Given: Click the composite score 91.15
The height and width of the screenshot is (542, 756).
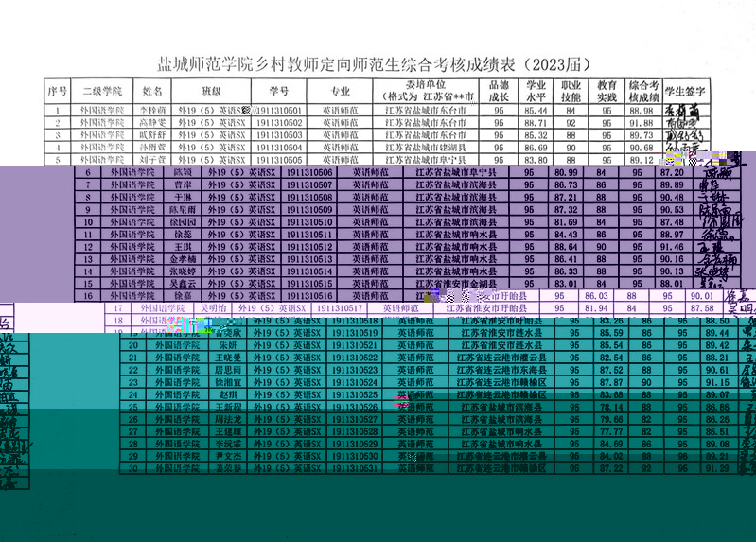Looking at the screenshot, I should [x=717, y=382].
